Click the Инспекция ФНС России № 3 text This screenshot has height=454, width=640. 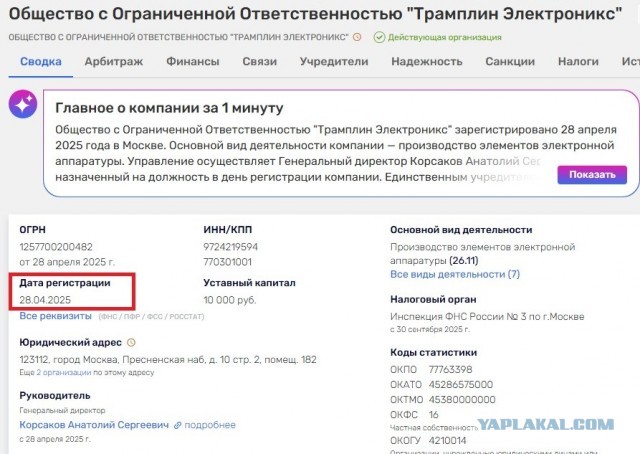coord(487,316)
